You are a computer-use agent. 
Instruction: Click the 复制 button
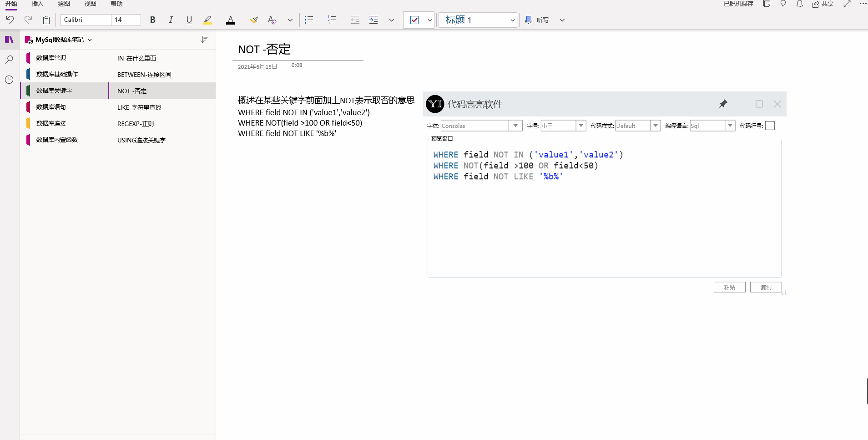coord(766,287)
